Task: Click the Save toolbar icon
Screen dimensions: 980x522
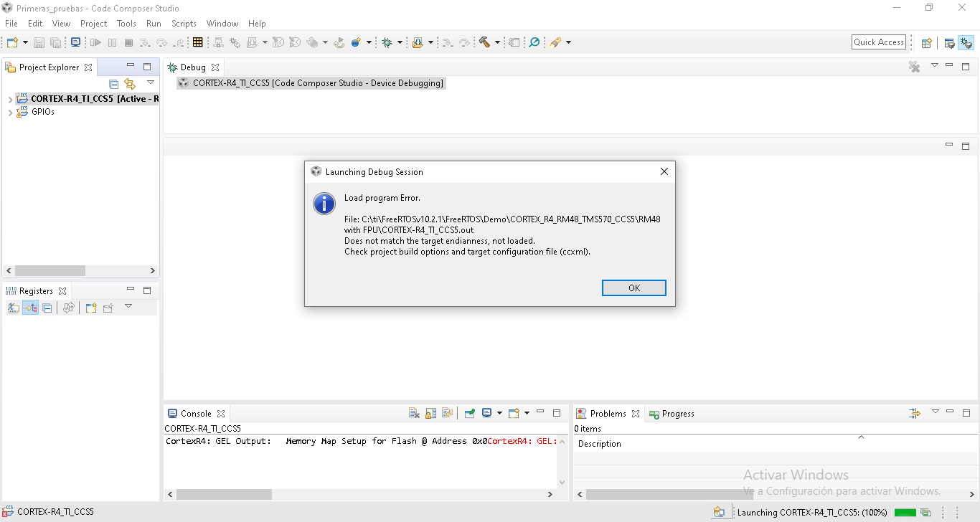Action: point(39,42)
